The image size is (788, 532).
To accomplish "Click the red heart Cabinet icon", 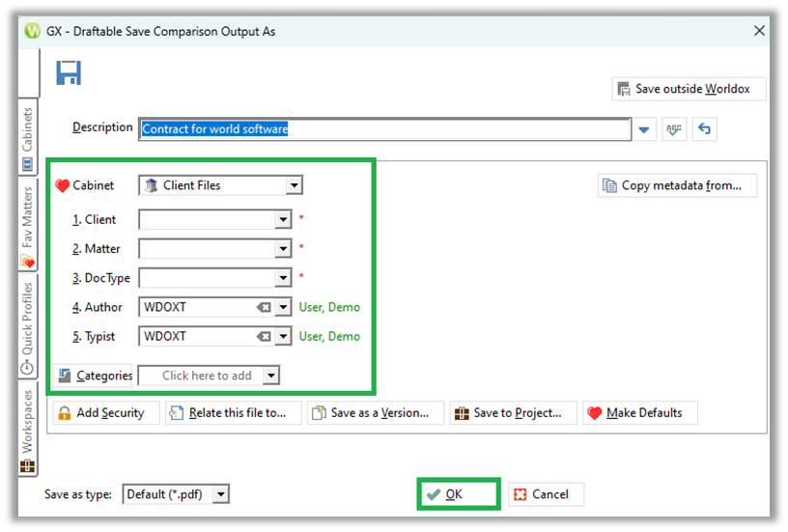I will point(63,186).
